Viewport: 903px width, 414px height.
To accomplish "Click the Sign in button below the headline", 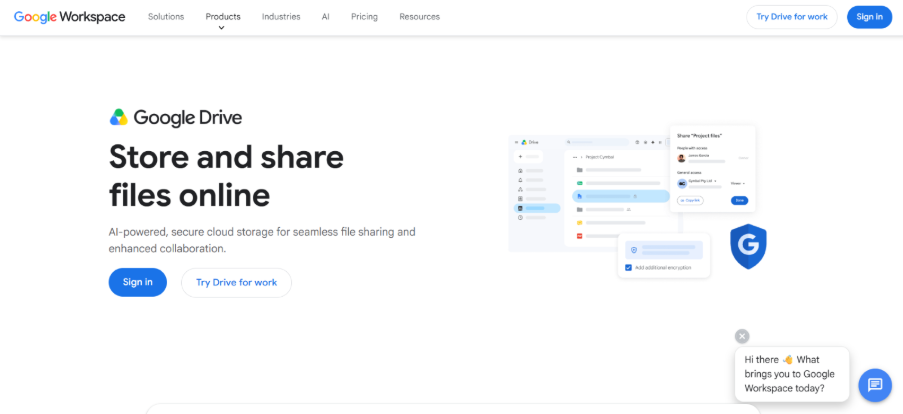I will point(138,282).
